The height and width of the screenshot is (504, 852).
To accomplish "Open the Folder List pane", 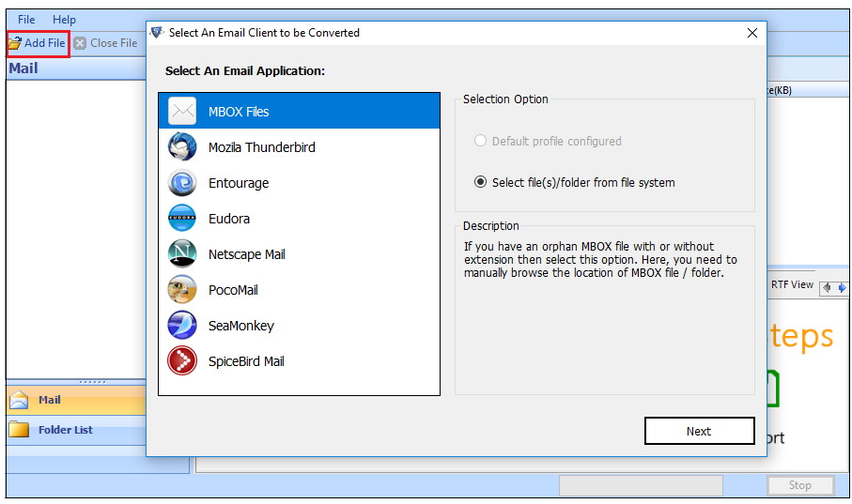I will (x=76, y=430).
